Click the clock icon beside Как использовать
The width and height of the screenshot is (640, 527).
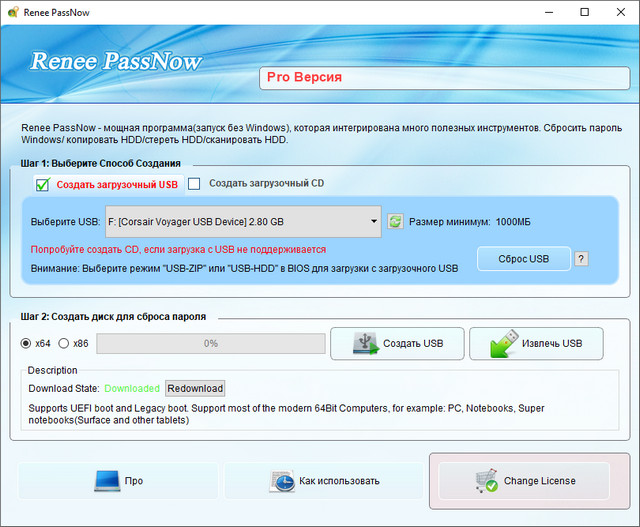[281, 481]
